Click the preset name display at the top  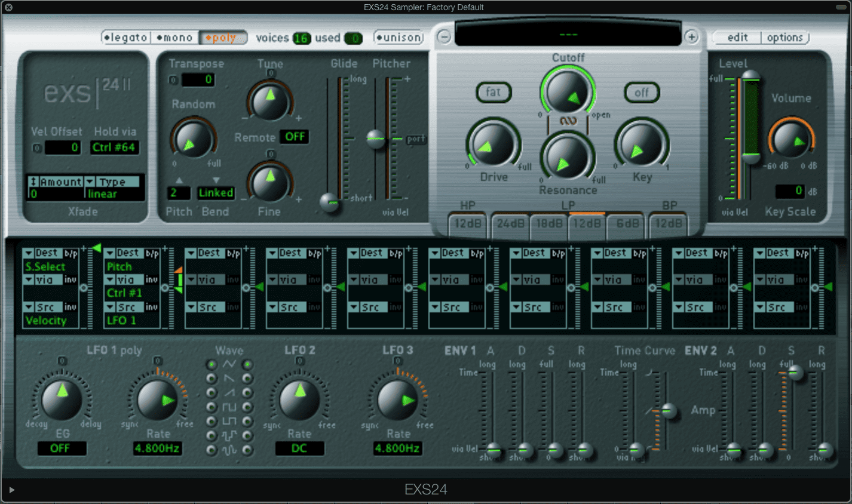[x=568, y=34]
